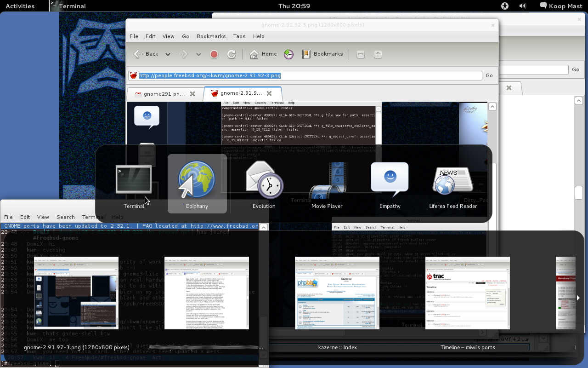
Task: Open the View menu in Epiphany browser
Action: 168,36
